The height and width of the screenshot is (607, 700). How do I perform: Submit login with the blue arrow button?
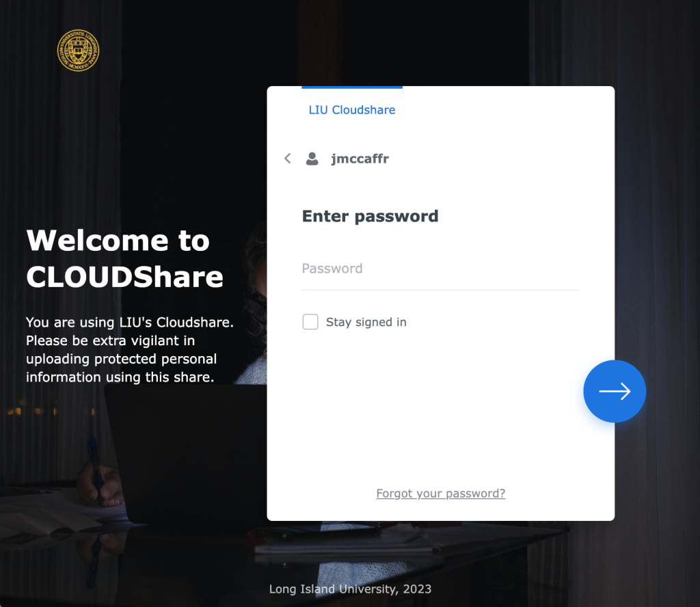[x=615, y=392]
